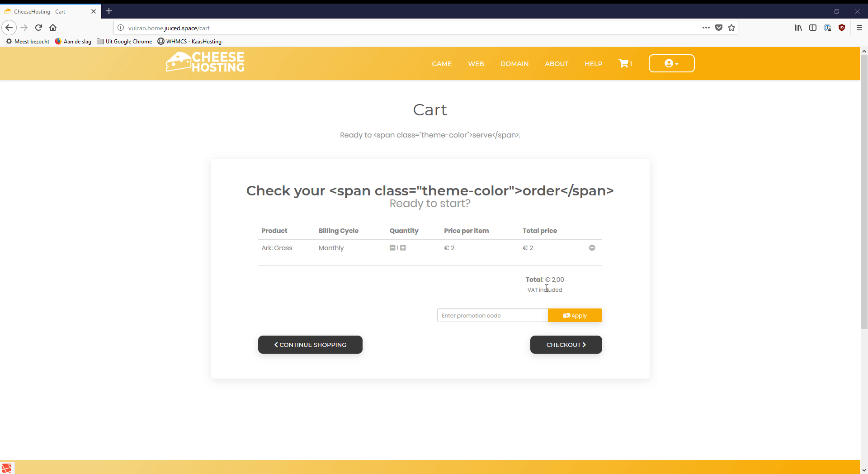868x474 pixels.
Task: Remove Ark: Grass item from cart
Action: tap(592, 248)
